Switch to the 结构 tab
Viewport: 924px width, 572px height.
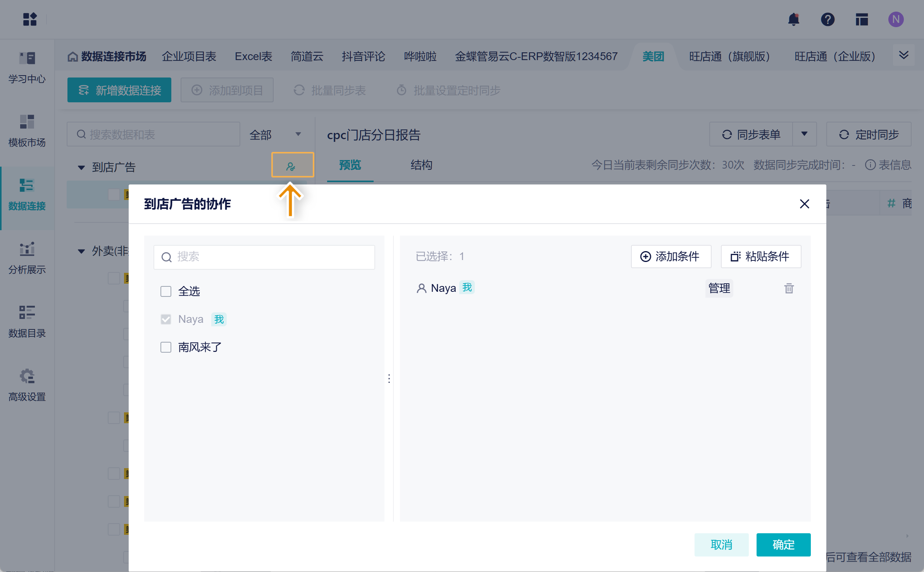click(421, 165)
